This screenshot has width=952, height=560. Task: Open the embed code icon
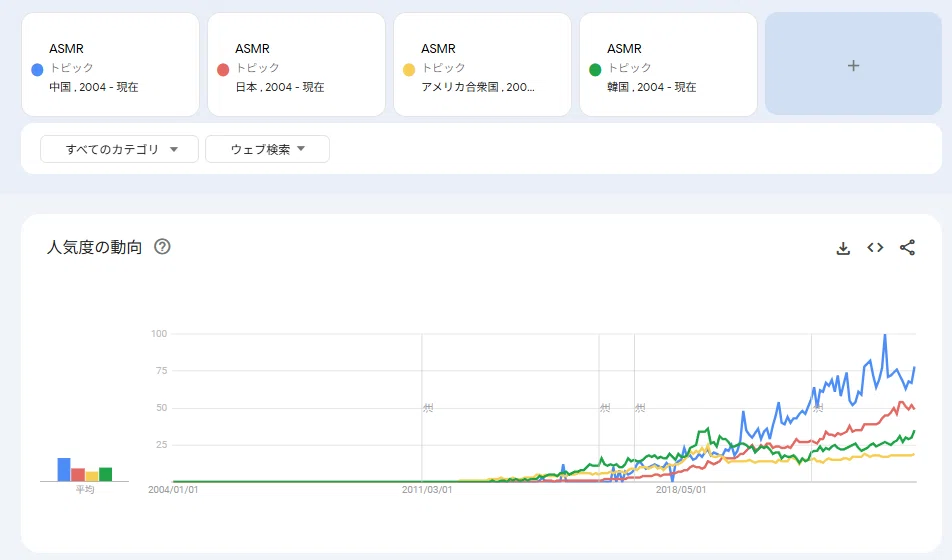pyautogui.click(x=875, y=247)
